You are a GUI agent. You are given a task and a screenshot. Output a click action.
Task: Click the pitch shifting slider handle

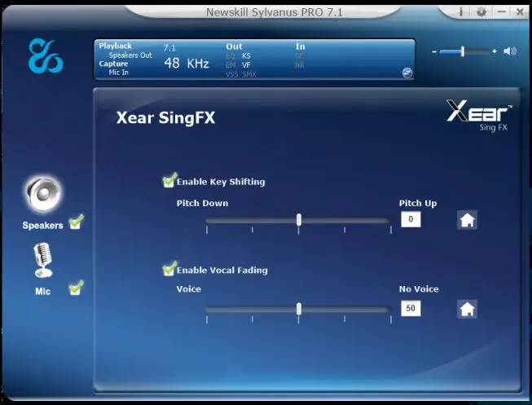coord(298,220)
